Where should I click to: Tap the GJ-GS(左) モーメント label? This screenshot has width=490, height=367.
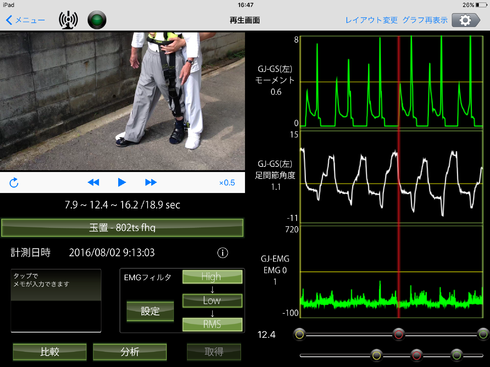click(x=275, y=75)
